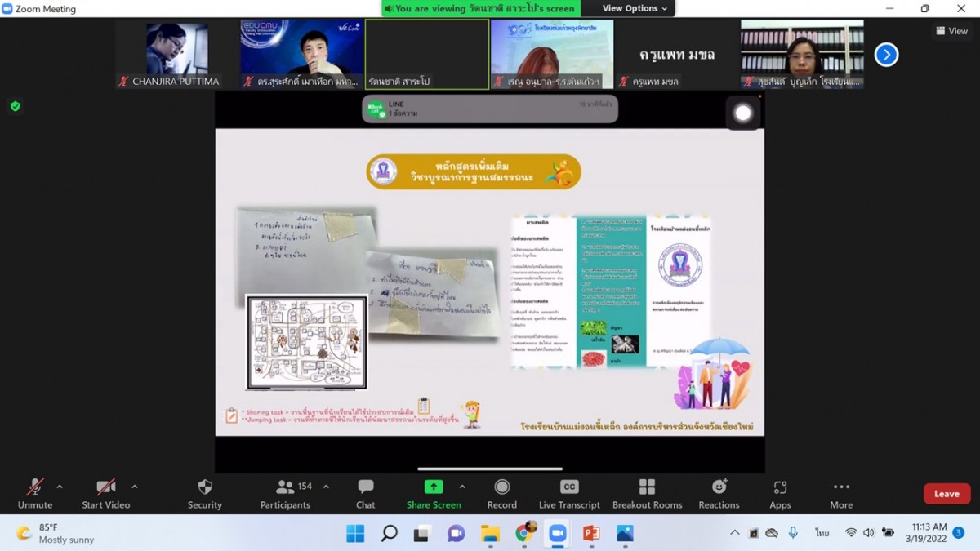Viewport: 980px width, 551px height.
Task: Expand share screen options caret
Action: 462,487
